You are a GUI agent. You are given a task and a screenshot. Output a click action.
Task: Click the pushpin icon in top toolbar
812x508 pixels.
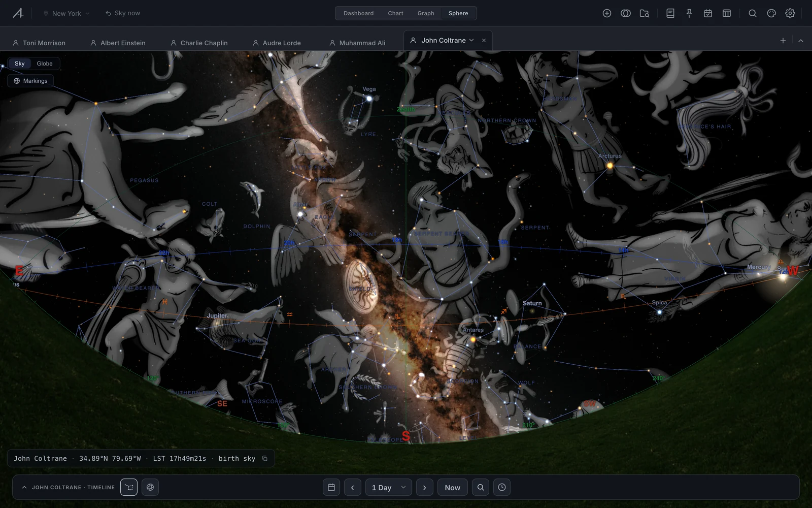689,13
